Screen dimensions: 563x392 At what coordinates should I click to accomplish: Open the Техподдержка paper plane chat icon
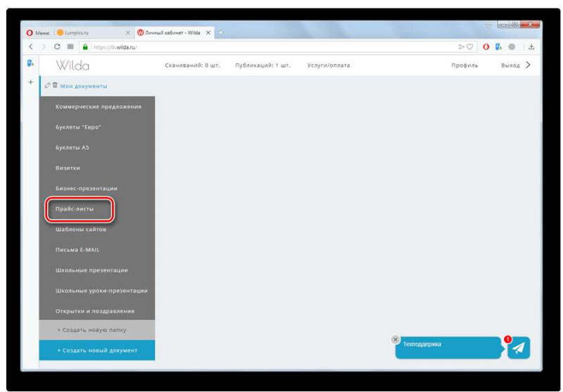point(519,348)
